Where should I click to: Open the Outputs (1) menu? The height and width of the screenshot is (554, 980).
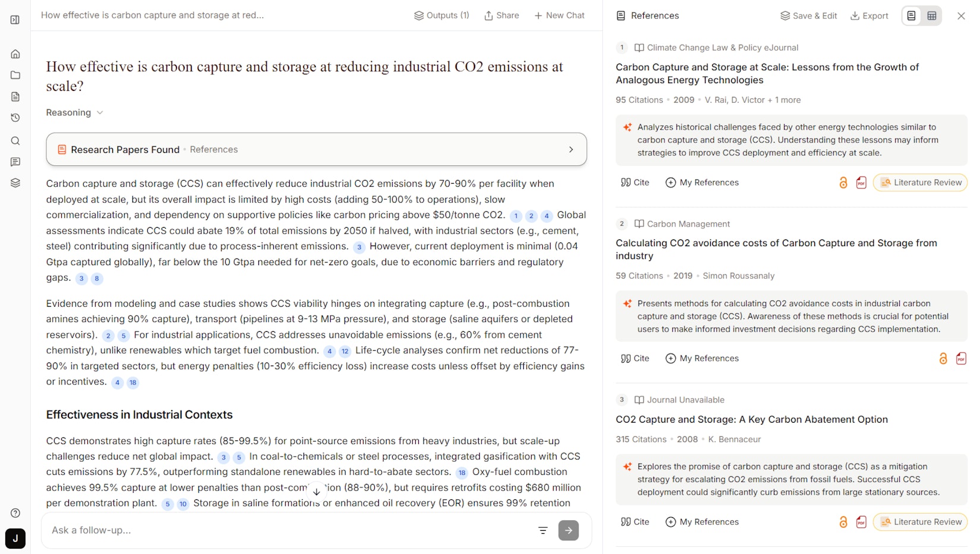pos(441,15)
